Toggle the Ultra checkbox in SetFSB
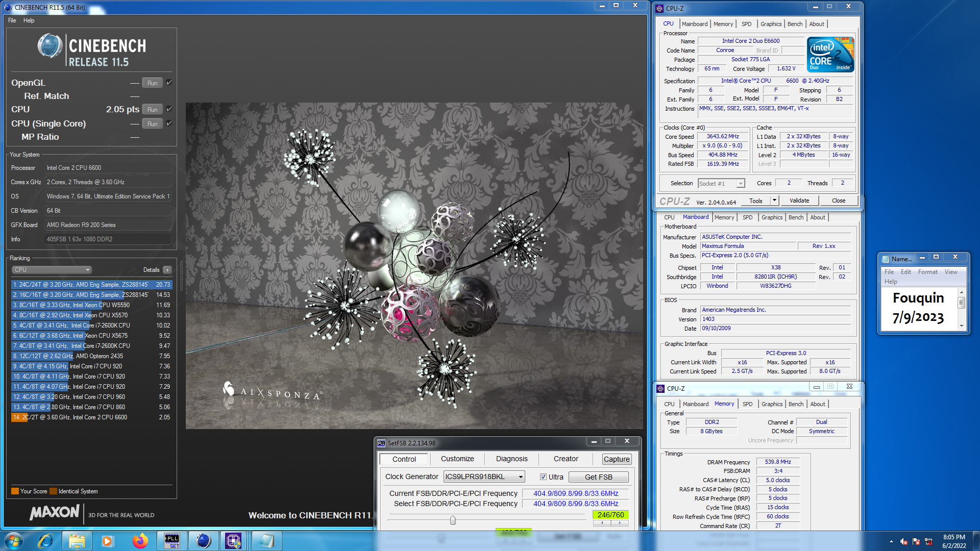The height and width of the screenshot is (551, 980). (544, 477)
